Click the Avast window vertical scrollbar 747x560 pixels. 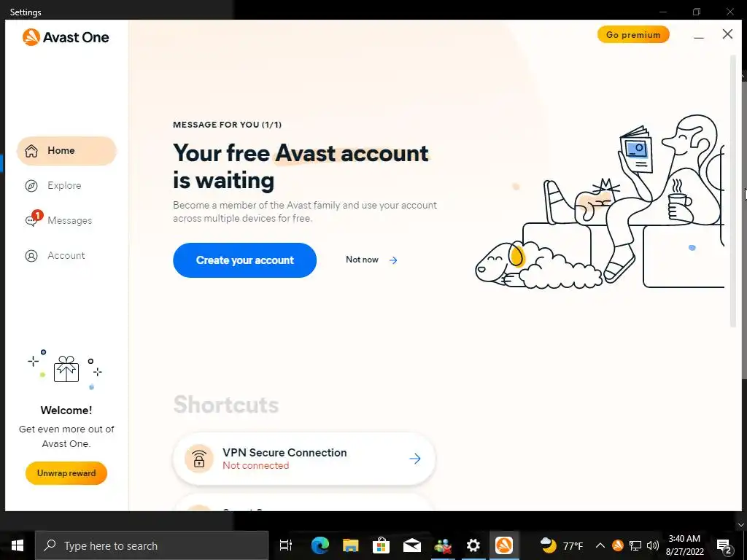click(732, 190)
